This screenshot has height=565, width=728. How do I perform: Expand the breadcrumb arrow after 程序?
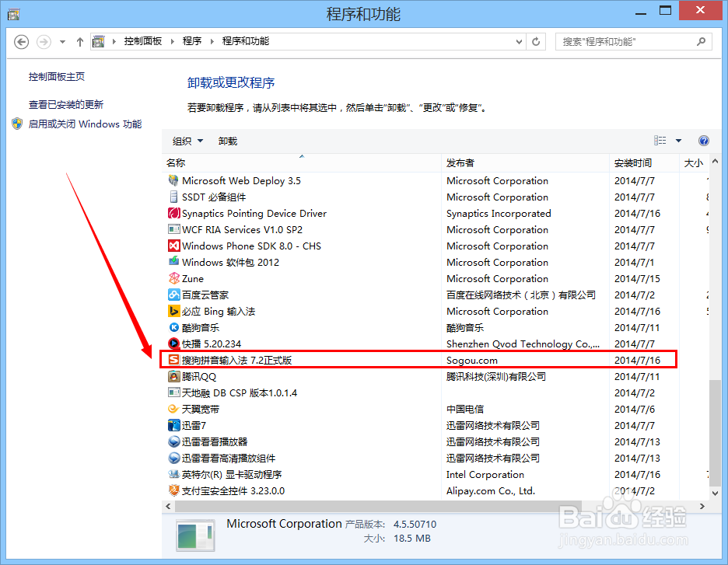212,41
